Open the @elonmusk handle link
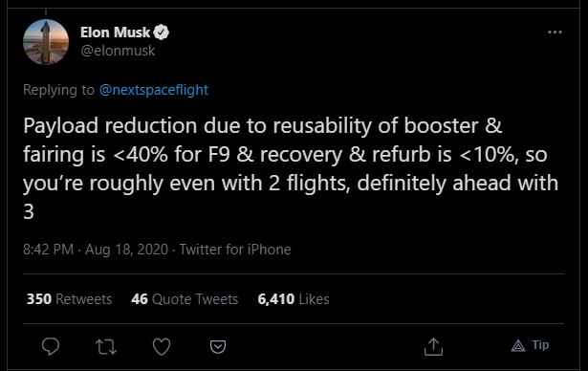Viewport: 588px width, 371px height. click(x=118, y=51)
